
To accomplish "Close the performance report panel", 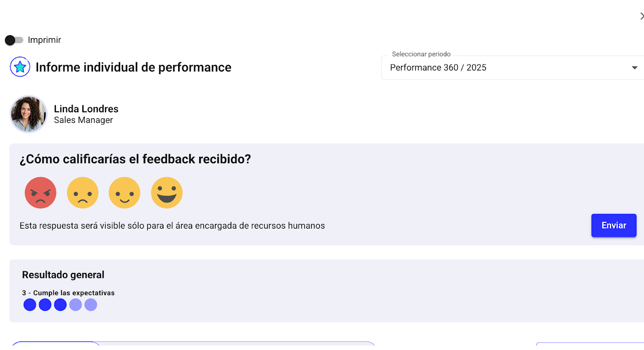I will click(x=641, y=17).
